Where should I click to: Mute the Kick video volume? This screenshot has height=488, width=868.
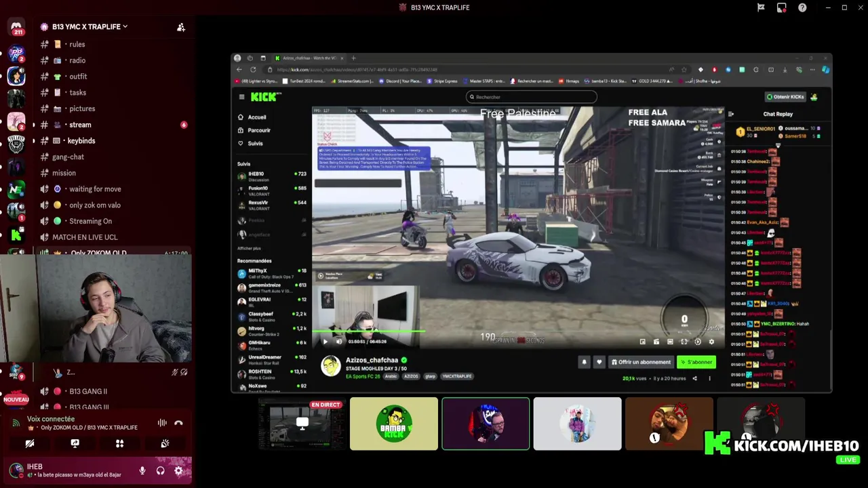tap(339, 342)
